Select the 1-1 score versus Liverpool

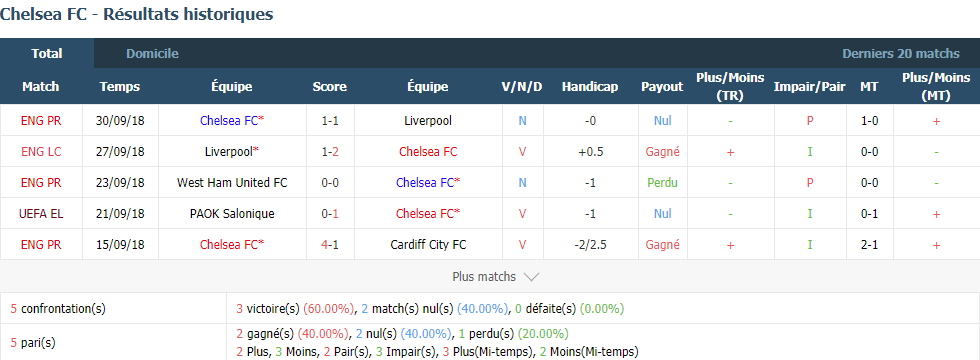coord(329,121)
